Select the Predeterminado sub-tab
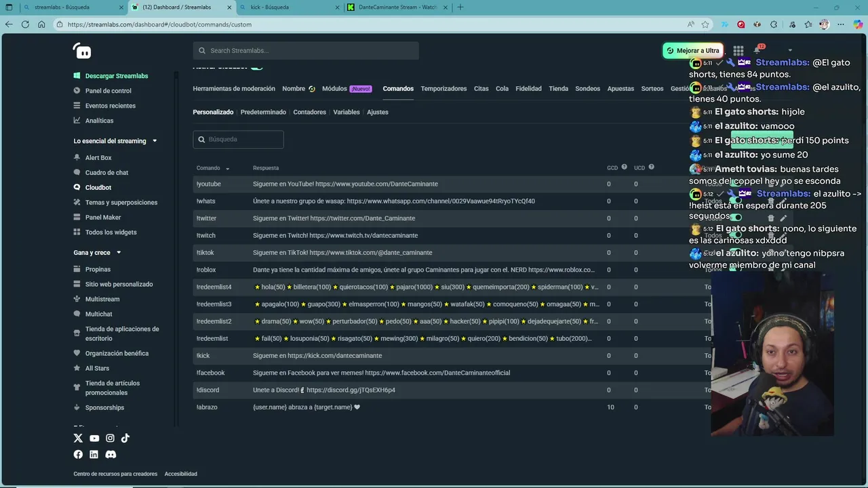Screen dimensions: 868x488 (x=263, y=112)
